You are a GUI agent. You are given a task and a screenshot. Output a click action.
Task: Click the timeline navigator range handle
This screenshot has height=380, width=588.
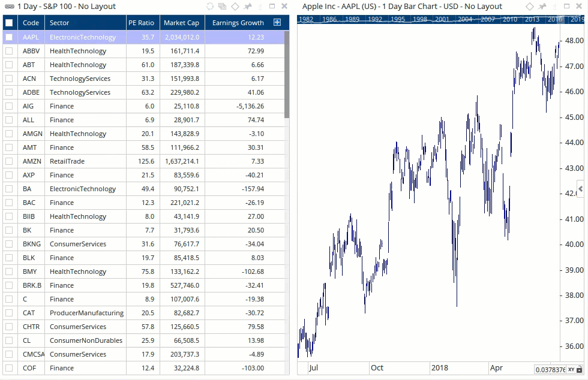(x=561, y=19)
